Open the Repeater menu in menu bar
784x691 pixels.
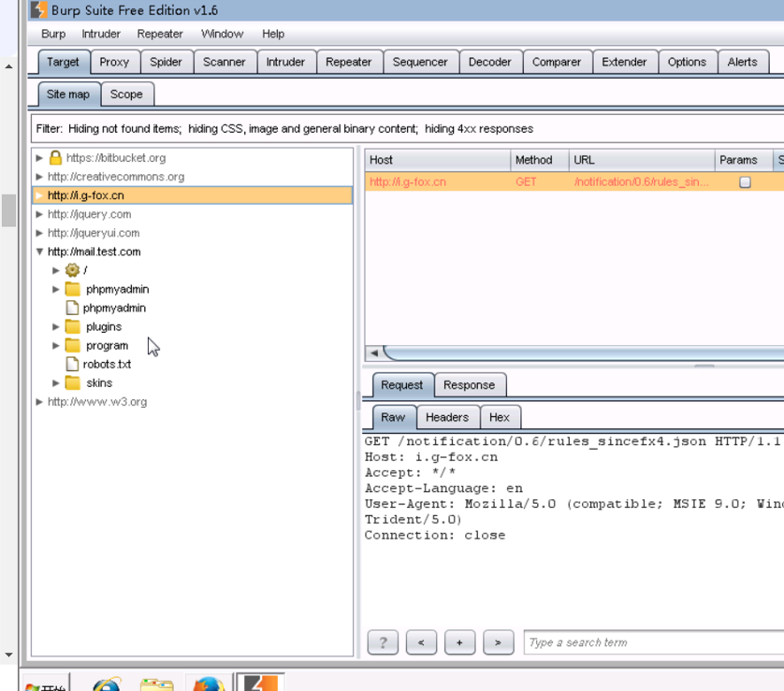[x=160, y=34]
